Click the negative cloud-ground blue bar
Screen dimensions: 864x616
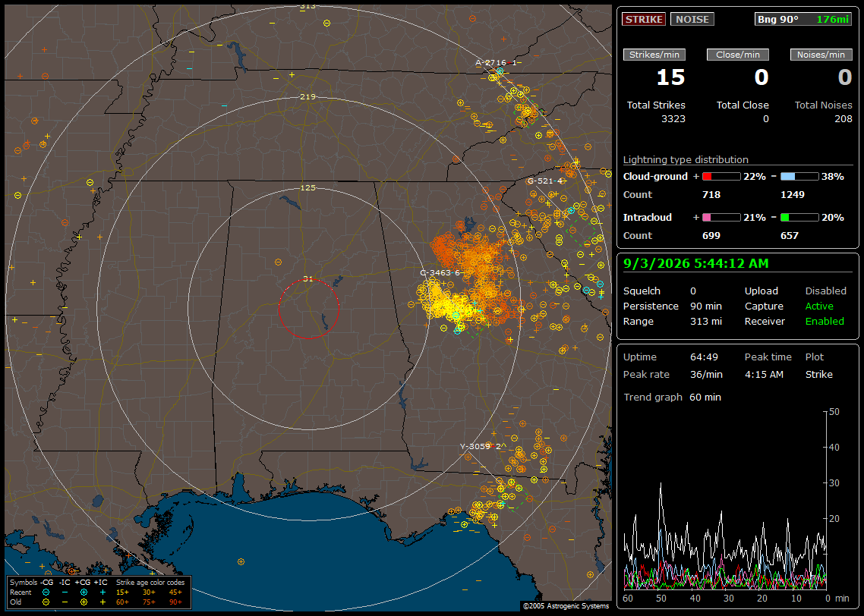point(799,177)
